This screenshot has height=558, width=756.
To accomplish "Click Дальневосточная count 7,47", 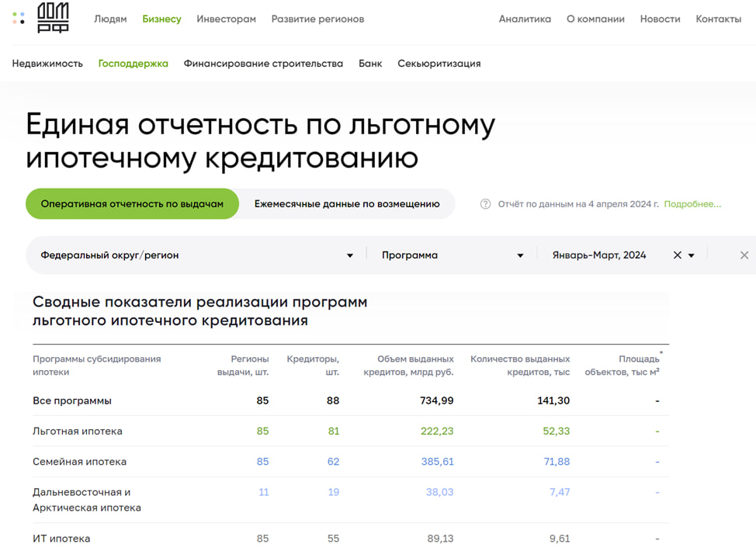I will pos(560,492).
